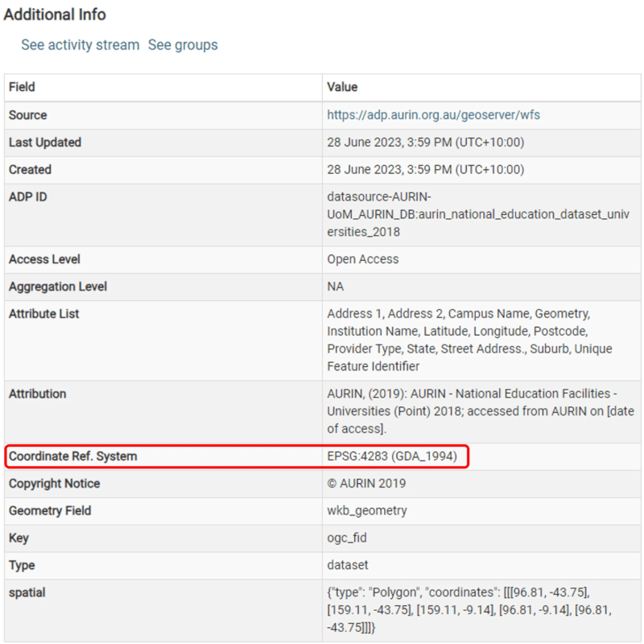Image resolution: width=644 pixels, height=644 pixels.
Task: Open the AURIN geoserver WFS source URL
Action: point(433,115)
